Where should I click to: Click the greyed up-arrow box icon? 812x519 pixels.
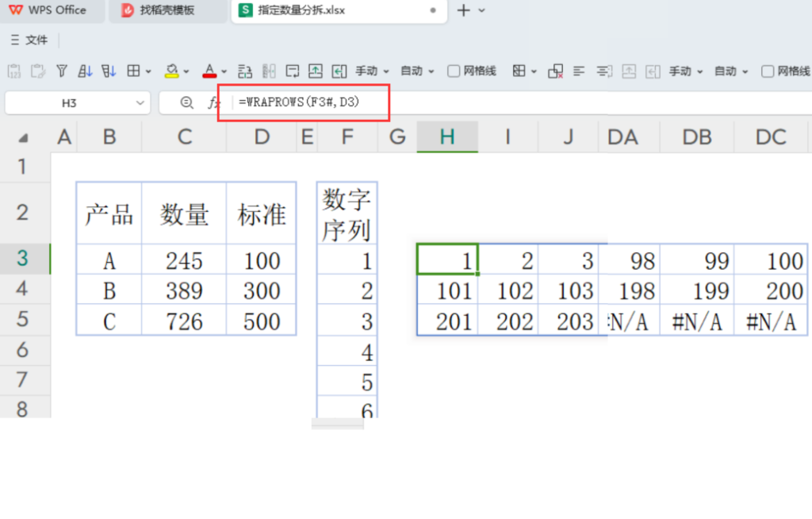click(629, 71)
